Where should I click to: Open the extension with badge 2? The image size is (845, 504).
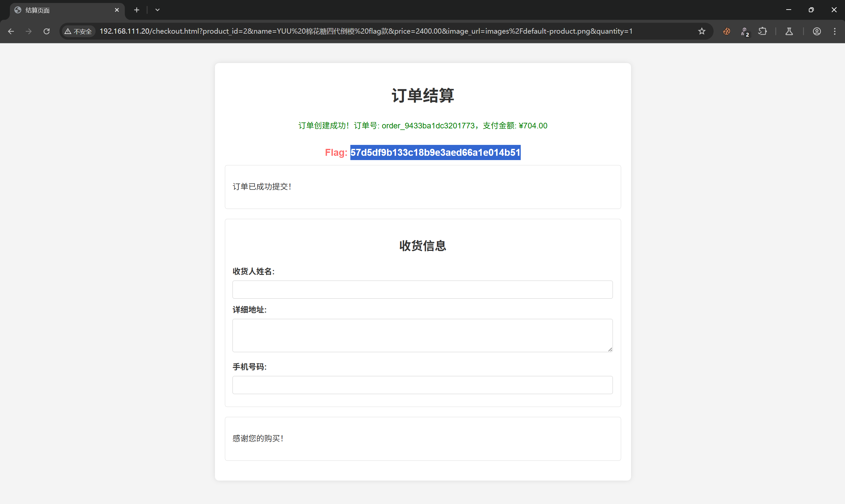click(x=744, y=32)
